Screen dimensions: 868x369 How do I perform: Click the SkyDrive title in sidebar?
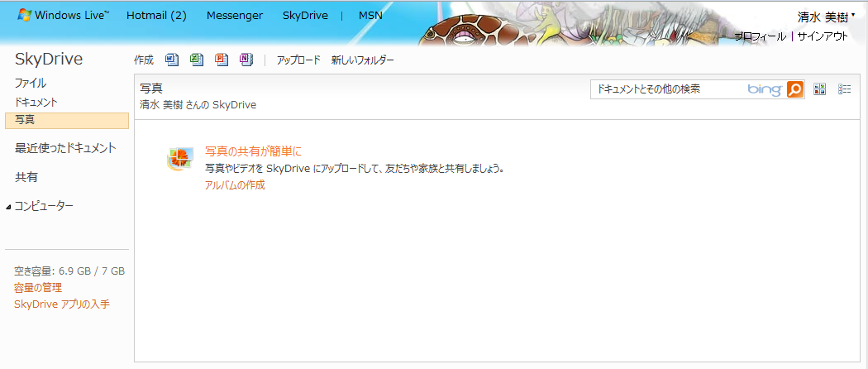pyautogui.click(x=49, y=60)
